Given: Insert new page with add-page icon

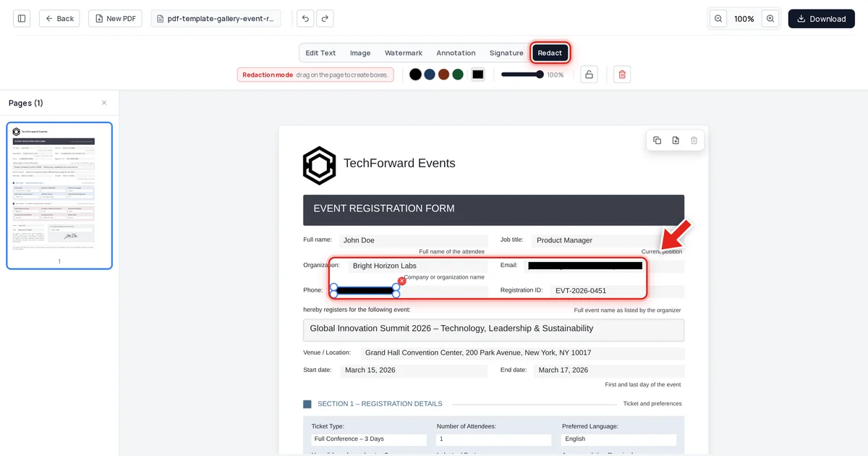Looking at the screenshot, I should (676, 140).
